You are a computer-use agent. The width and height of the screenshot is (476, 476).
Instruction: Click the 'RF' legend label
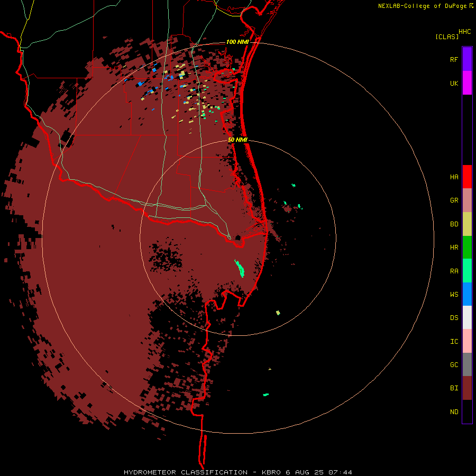click(x=454, y=59)
